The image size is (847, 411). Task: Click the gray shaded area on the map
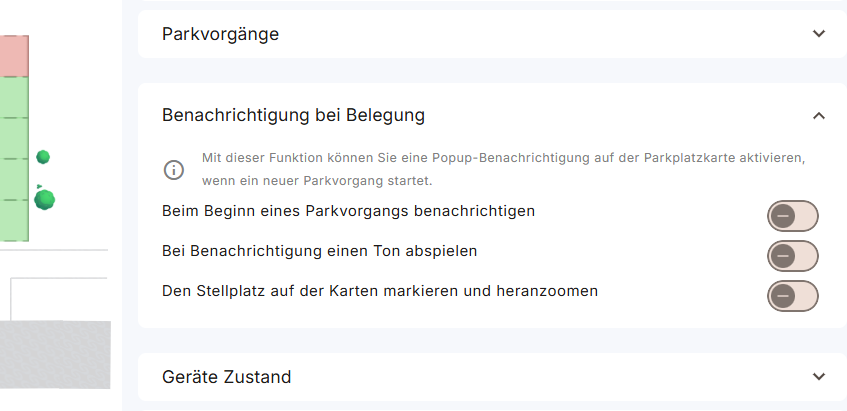click(x=54, y=355)
